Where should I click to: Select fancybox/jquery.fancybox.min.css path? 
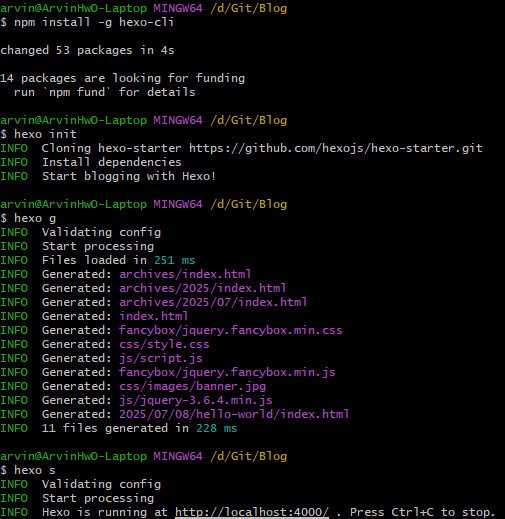coord(231,330)
